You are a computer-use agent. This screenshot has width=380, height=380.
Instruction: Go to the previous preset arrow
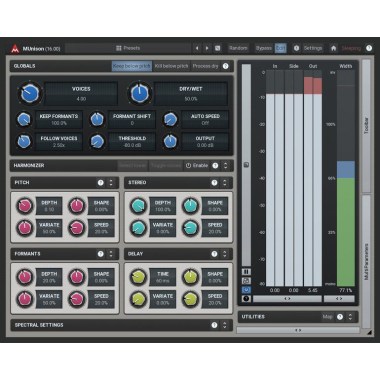click(197, 48)
